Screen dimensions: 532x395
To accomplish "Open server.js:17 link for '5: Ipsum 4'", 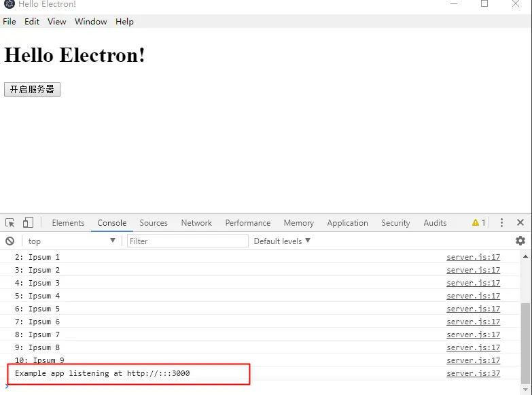I will 474,296.
